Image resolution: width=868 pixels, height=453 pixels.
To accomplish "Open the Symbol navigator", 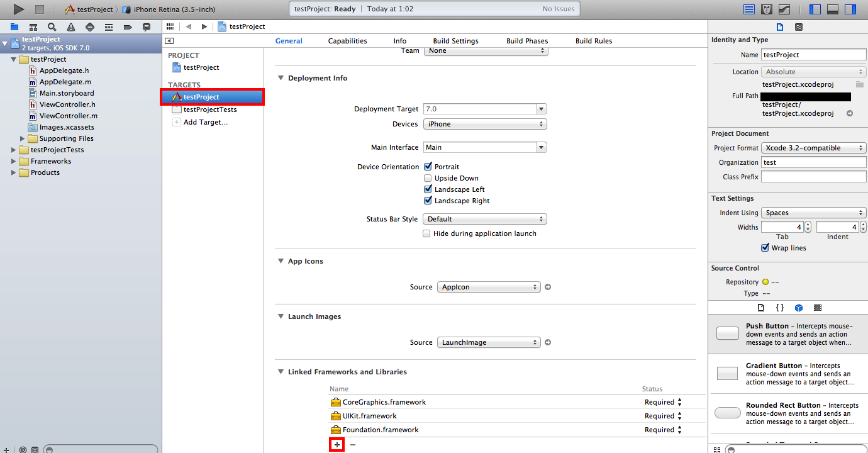I will pyautogui.click(x=33, y=27).
